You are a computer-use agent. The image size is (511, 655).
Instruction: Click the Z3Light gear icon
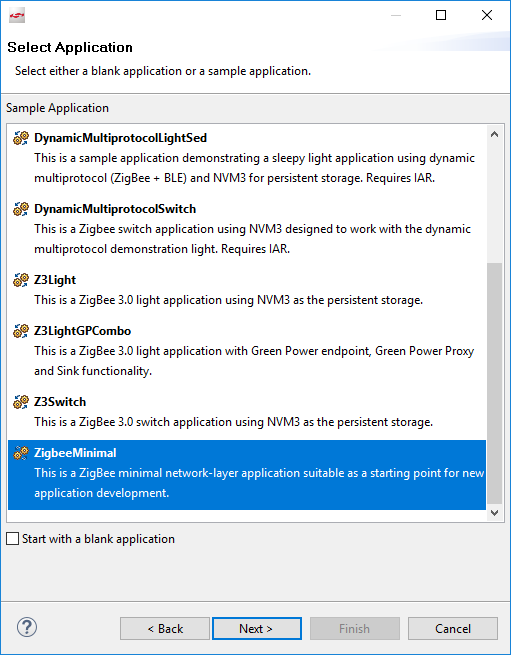click(20, 279)
